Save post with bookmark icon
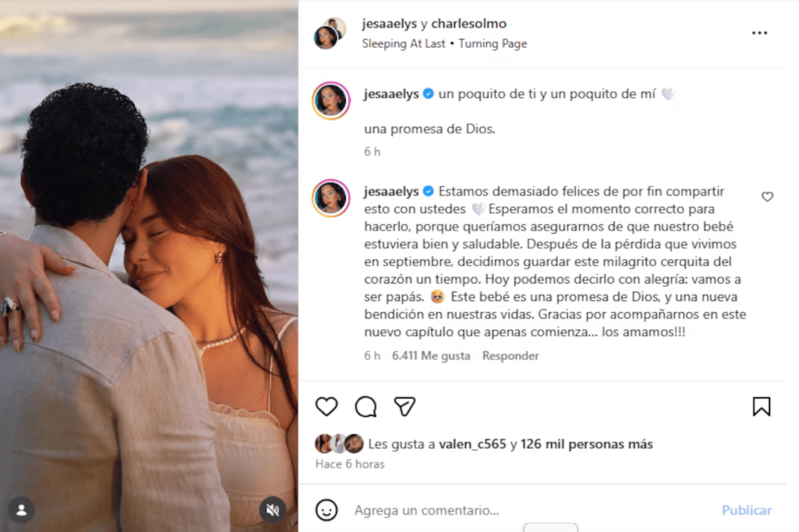 [x=761, y=407]
